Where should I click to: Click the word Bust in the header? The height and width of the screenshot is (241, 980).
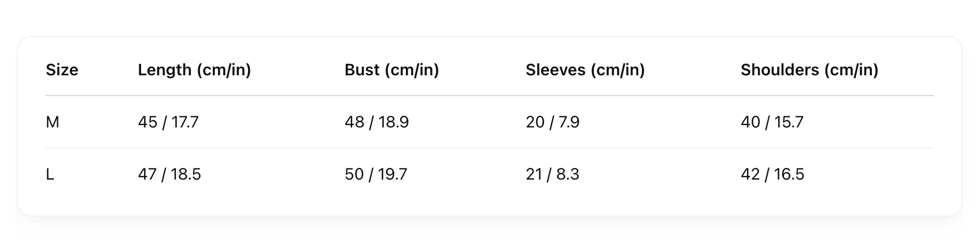click(x=361, y=70)
